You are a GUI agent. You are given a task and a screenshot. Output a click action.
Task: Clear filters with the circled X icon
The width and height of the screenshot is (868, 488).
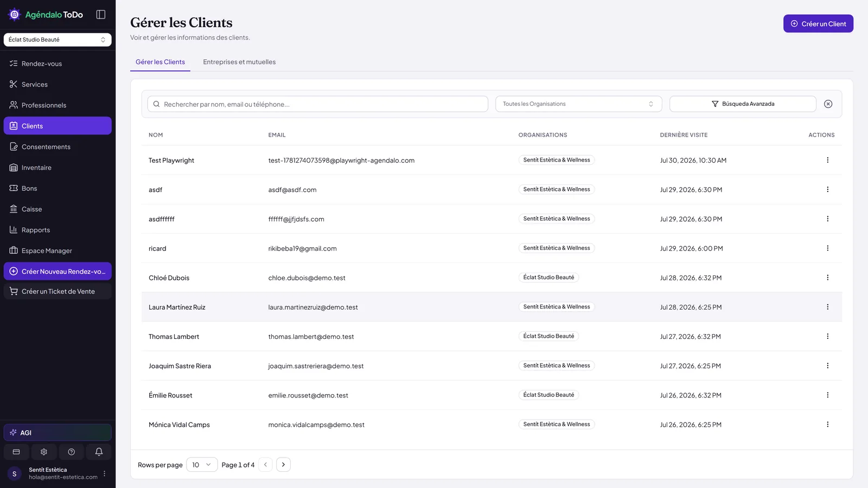pyautogui.click(x=828, y=104)
